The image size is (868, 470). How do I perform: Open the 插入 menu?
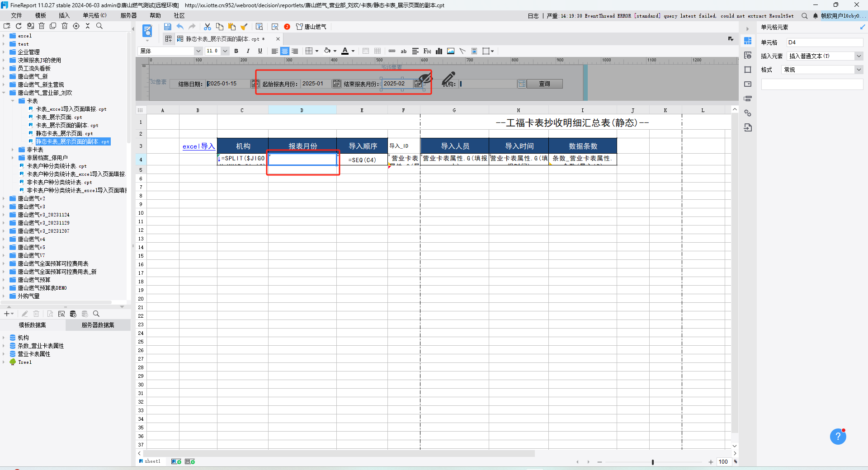click(64, 15)
